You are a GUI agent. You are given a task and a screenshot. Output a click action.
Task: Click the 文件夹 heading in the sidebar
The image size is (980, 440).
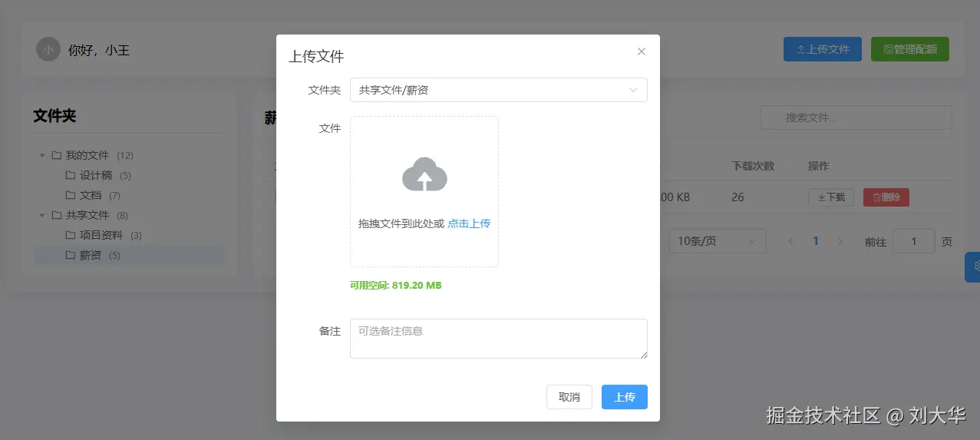point(54,116)
